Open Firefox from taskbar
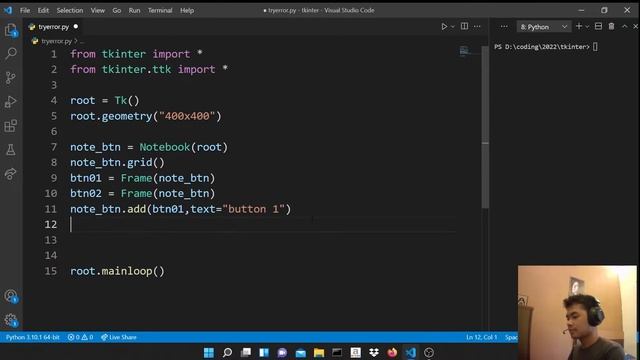This screenshot has width=640, height=360. (x=392, y=352)
